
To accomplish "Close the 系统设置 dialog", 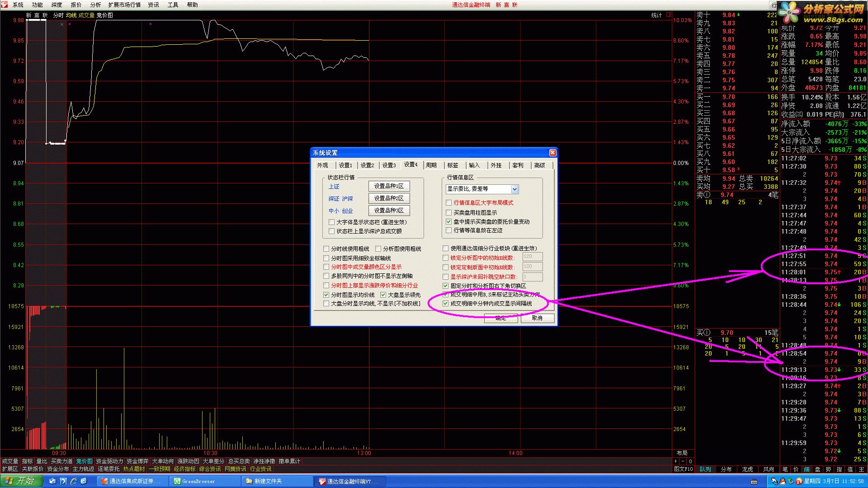I will (552, 153).
